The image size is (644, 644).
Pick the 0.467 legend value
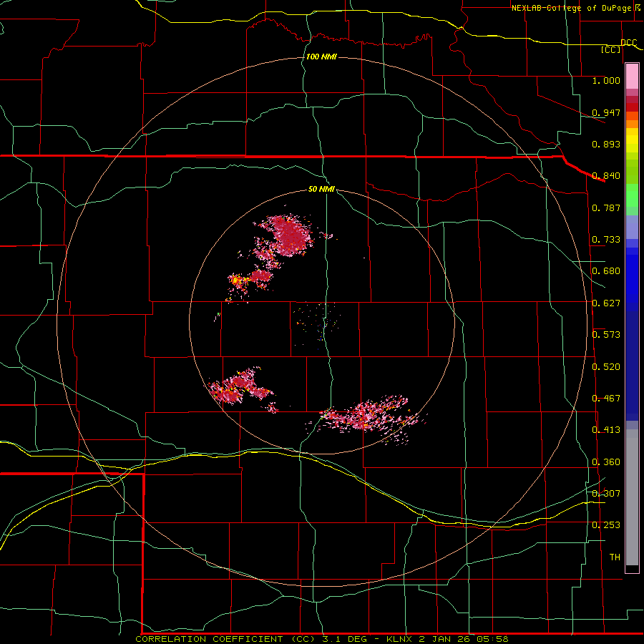pyautogui.click(x=606, y=399)
